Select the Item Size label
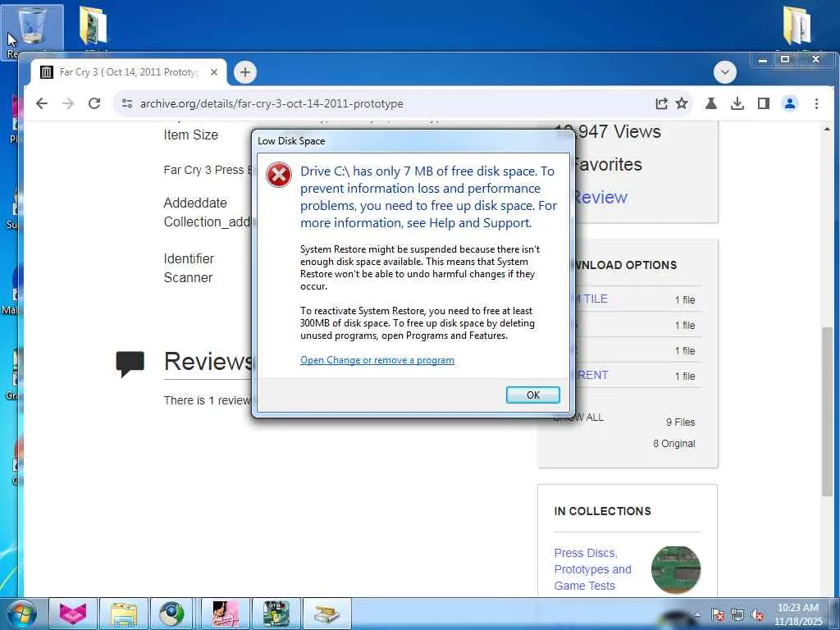 click(x=190, y=135)
